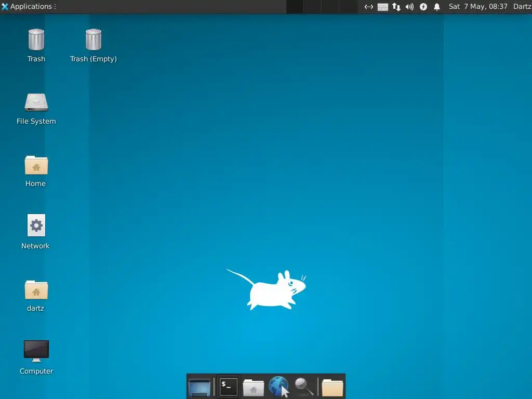Open the Applications menu

29,6
